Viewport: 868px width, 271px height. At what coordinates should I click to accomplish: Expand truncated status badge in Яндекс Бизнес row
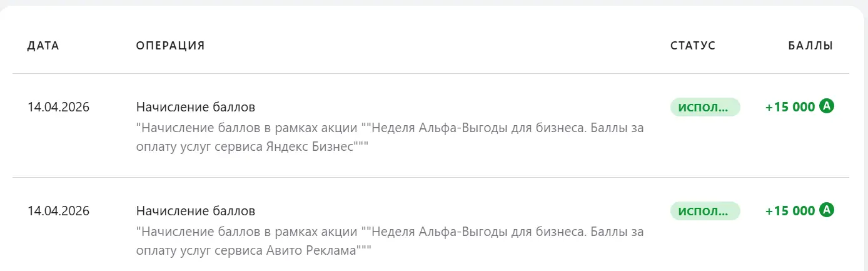pos(705,107)
